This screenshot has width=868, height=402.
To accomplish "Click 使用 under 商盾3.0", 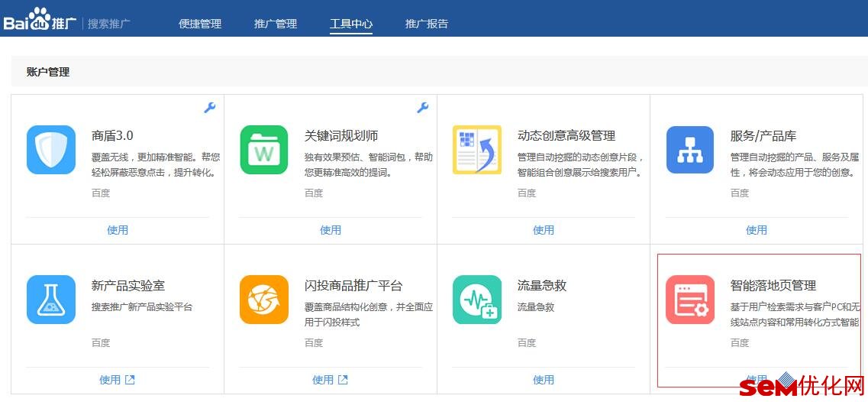I will [118, 230].
